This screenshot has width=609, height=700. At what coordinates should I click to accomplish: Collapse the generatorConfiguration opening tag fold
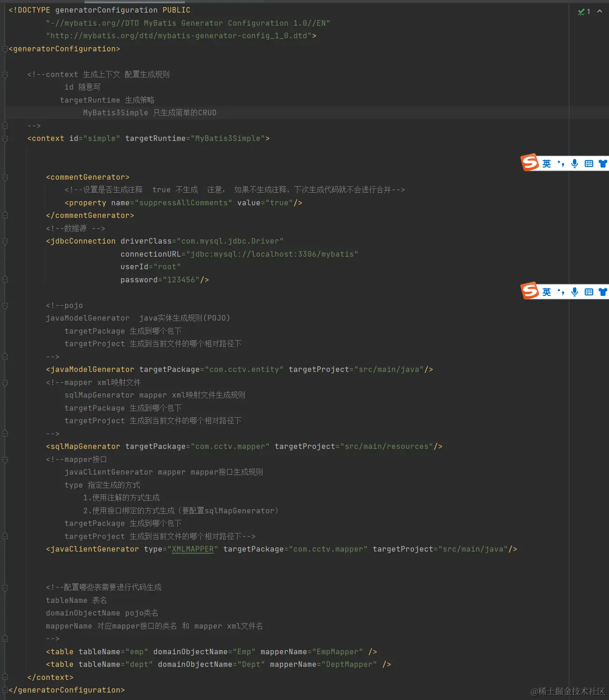coord(5,49)
